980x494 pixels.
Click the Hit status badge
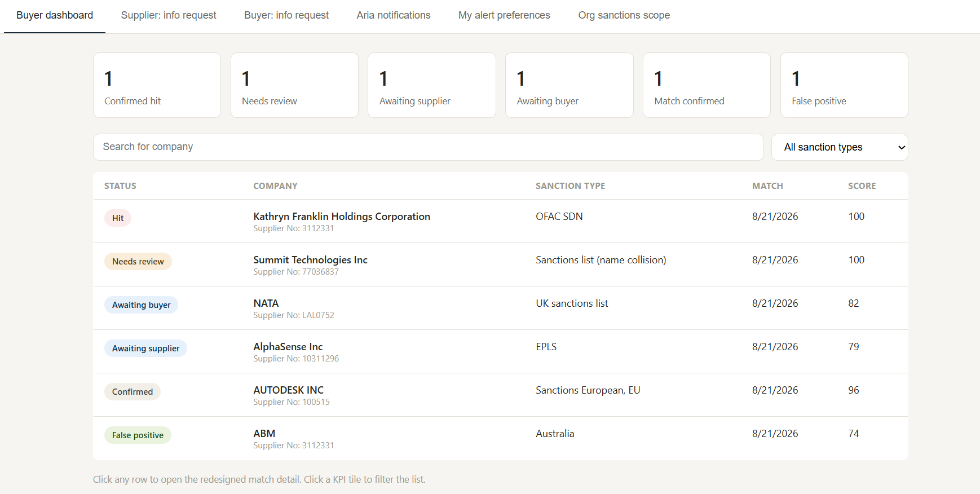coord(118,218)
